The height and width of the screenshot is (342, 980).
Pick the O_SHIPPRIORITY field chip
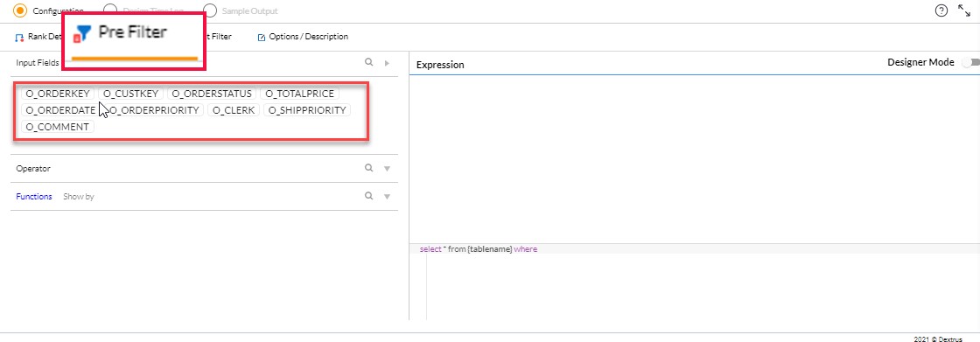pyautogui.click(x=307, y=110)
